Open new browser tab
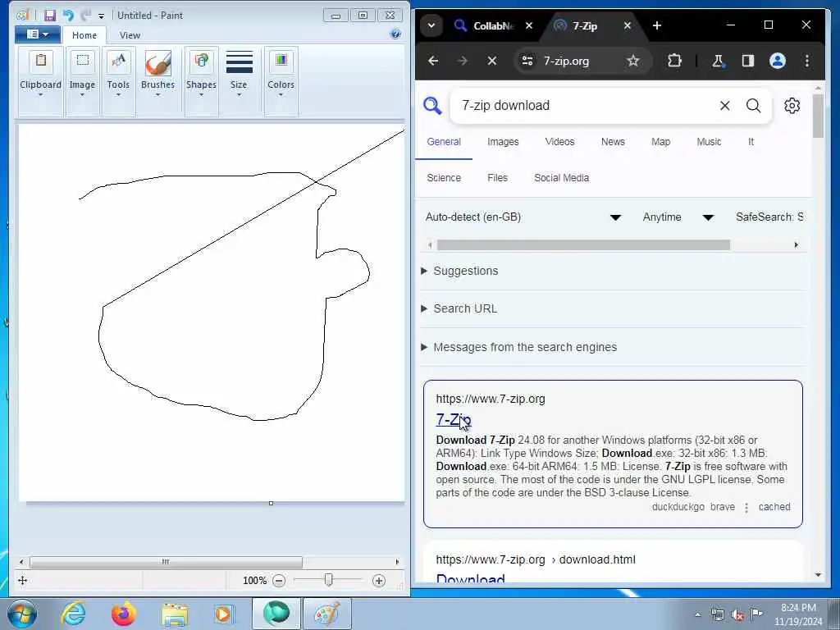The image size is (840, 630). point(657,25)
